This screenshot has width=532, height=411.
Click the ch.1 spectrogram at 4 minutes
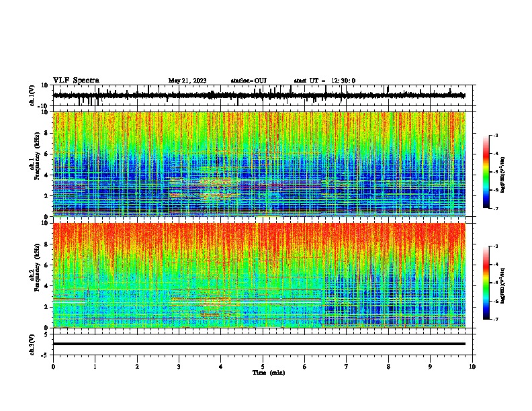pyautogui.click(x=221, y=164)
